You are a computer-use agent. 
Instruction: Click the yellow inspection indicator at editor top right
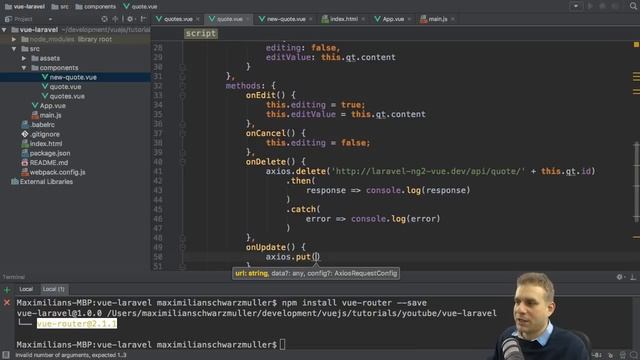pos(636,44)
